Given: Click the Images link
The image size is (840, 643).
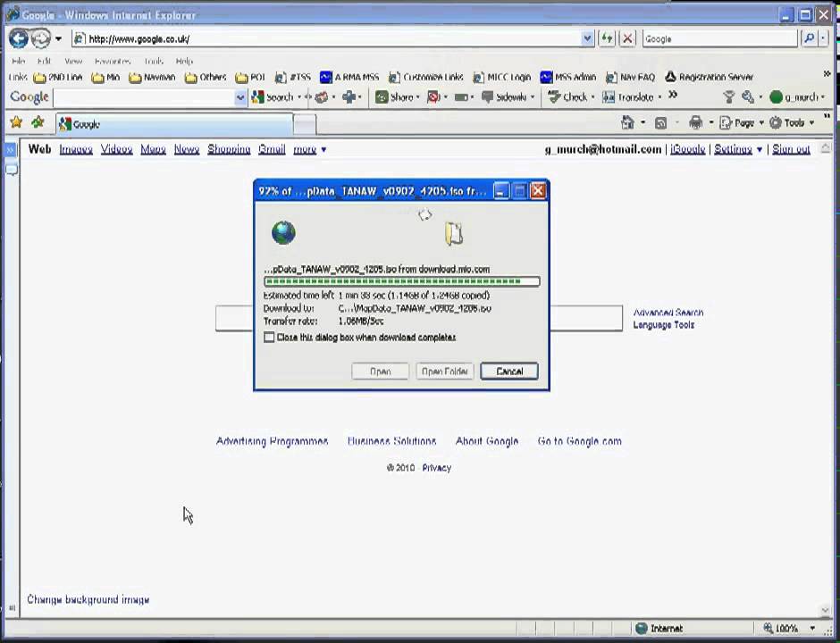Looking at the screenshot, I should point(76,149).
